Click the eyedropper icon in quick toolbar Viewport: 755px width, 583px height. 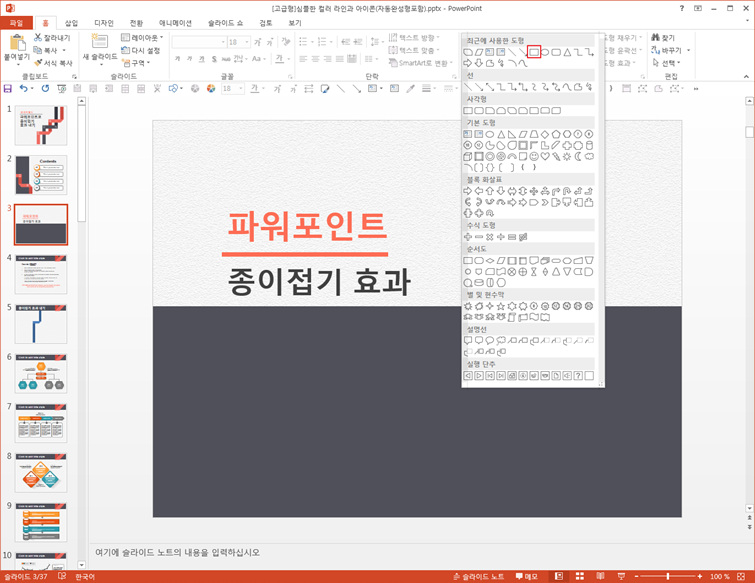click(410, 89)
